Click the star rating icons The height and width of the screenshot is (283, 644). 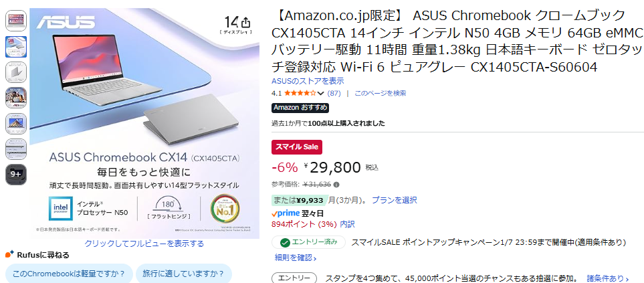coord(300,93)
